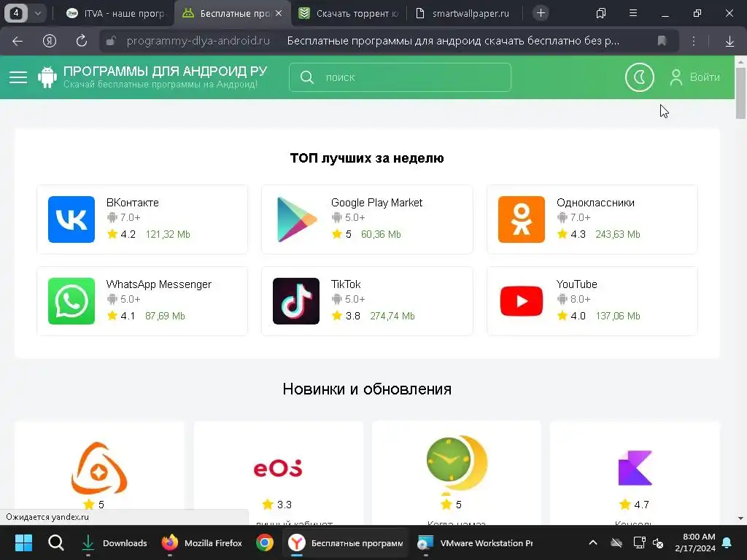
Task: Bookmark this page with the bookmark icon
Action: click(x=662, y=41)
